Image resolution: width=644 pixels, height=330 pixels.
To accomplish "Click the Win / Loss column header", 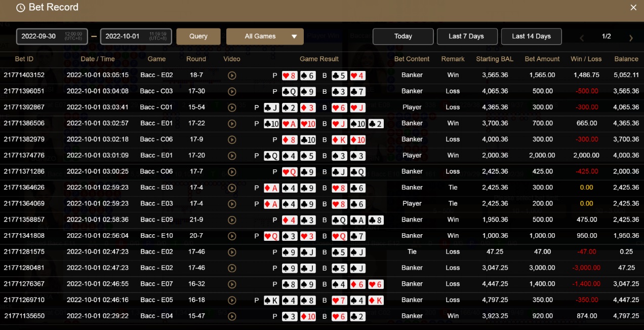I will tap(586, 59).
